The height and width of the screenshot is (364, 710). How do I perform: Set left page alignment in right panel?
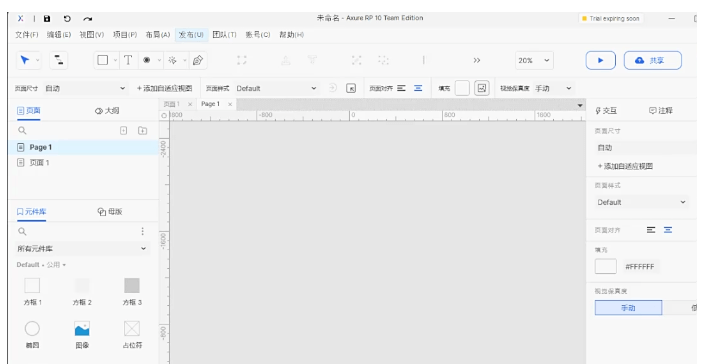tap(651, 230)
